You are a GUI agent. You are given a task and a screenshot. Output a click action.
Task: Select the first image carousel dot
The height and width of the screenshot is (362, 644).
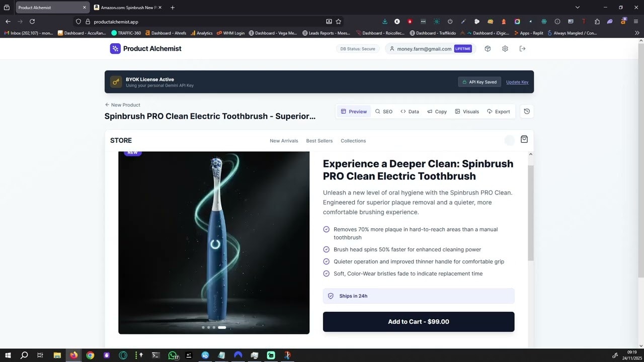click(x=203, y=327)
